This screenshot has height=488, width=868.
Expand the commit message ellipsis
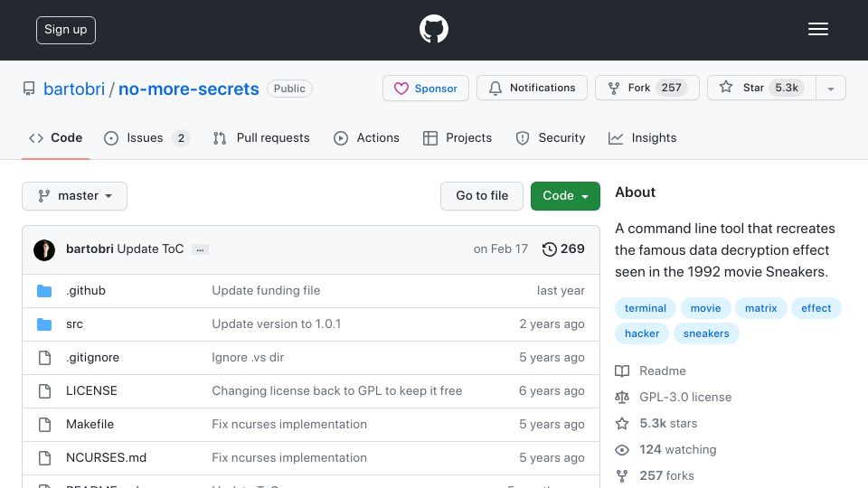click(200, 249)
